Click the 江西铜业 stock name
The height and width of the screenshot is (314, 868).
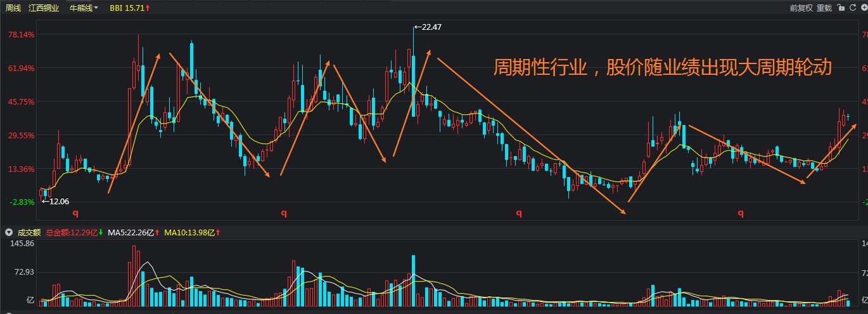pos(44,8)
